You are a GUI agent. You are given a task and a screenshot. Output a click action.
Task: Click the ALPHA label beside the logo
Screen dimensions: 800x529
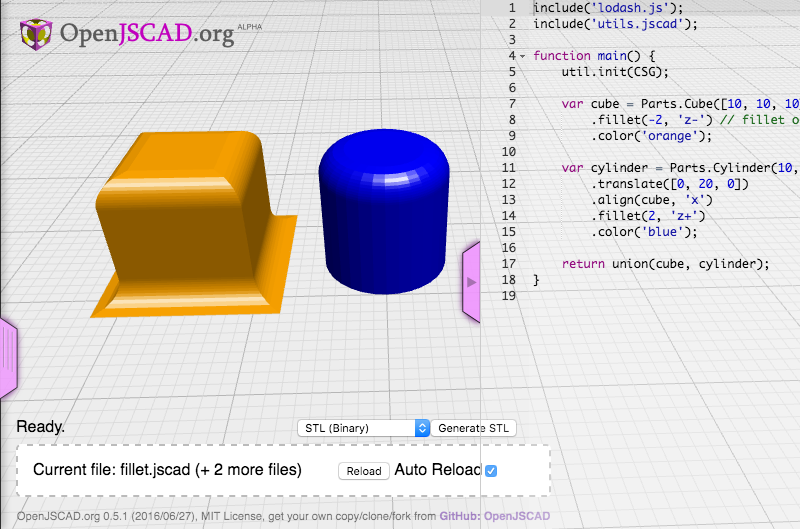(249, 27)
